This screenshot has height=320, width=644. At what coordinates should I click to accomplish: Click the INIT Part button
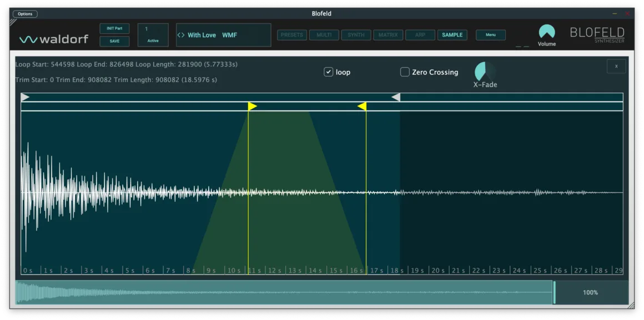point(114,28)
